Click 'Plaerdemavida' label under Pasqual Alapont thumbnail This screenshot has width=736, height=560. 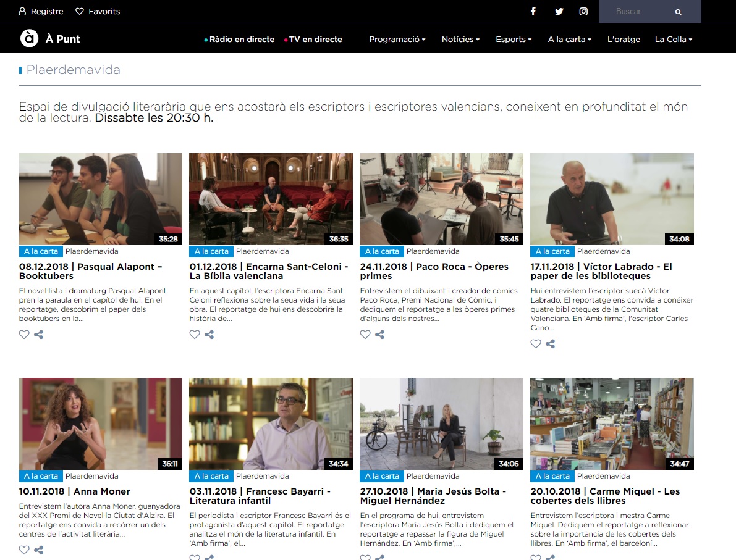(x=92, y=251)
